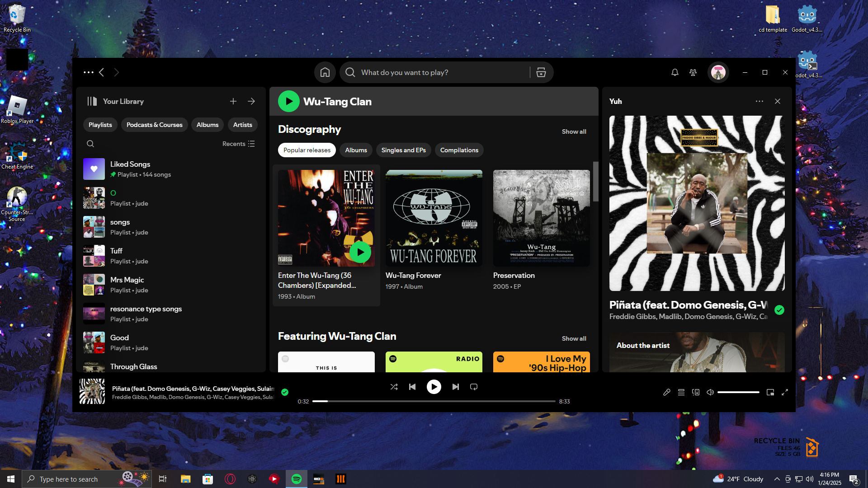
Task: Toggle shuffle playback
Action: coord(394,387)
